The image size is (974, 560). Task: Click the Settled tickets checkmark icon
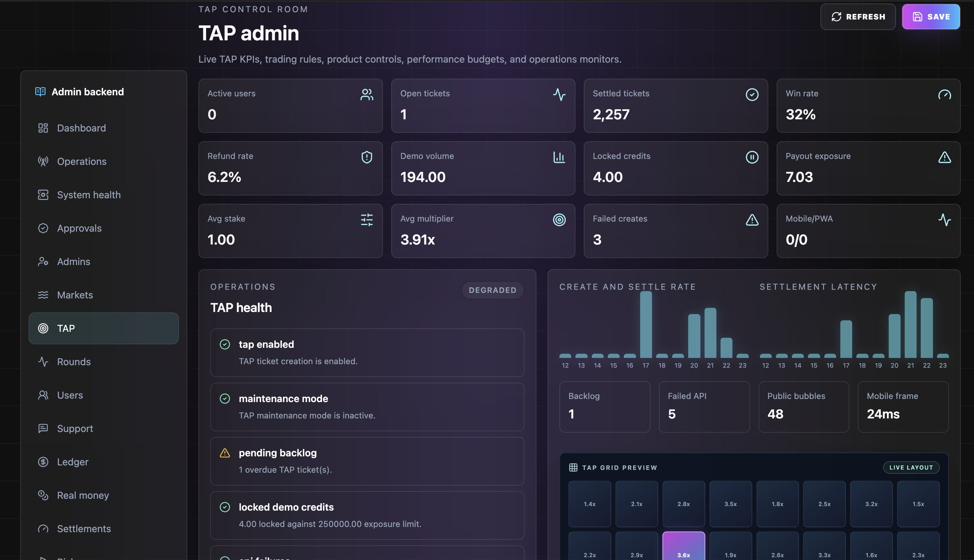[x=752, y=95]
